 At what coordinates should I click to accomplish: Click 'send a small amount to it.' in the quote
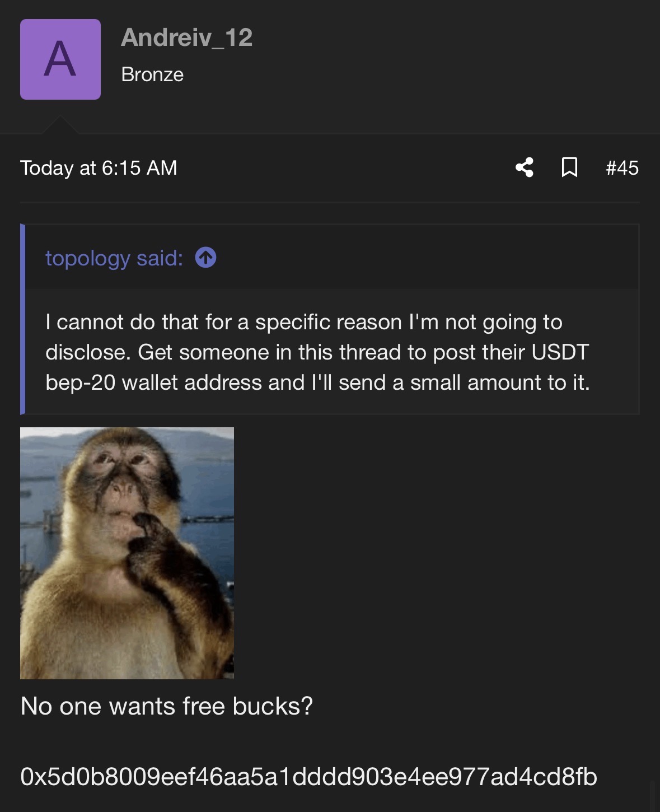464,382
